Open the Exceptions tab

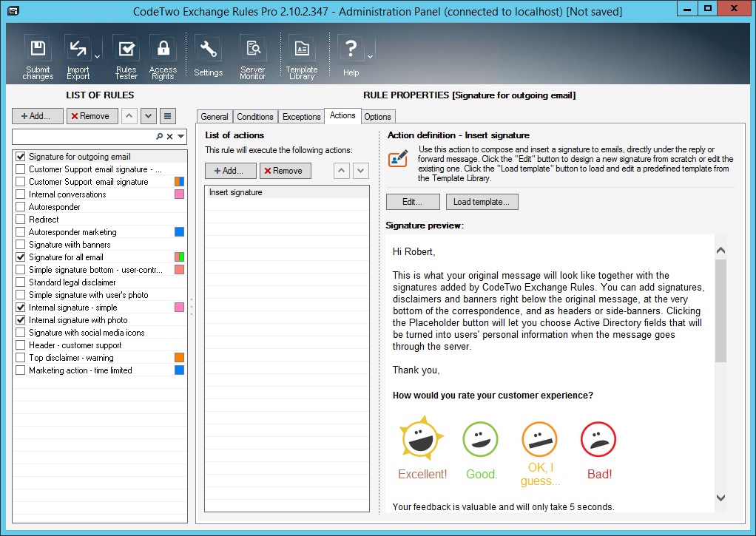301,117
